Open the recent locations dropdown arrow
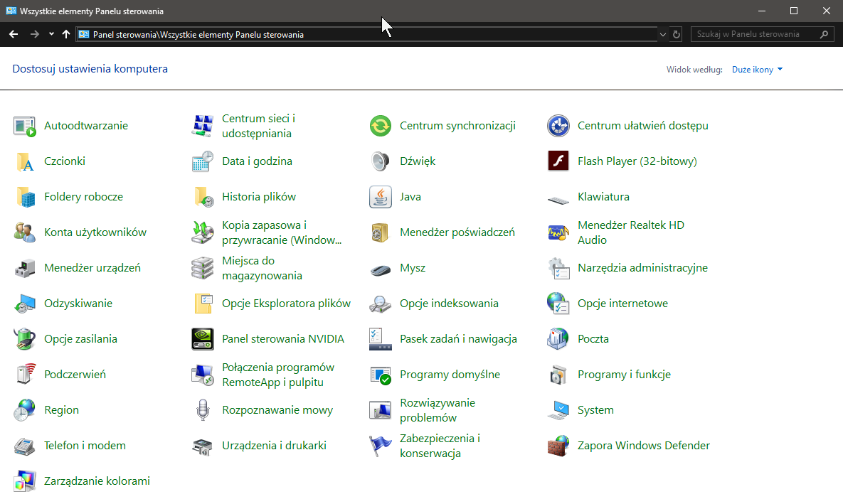 (51, 34)
